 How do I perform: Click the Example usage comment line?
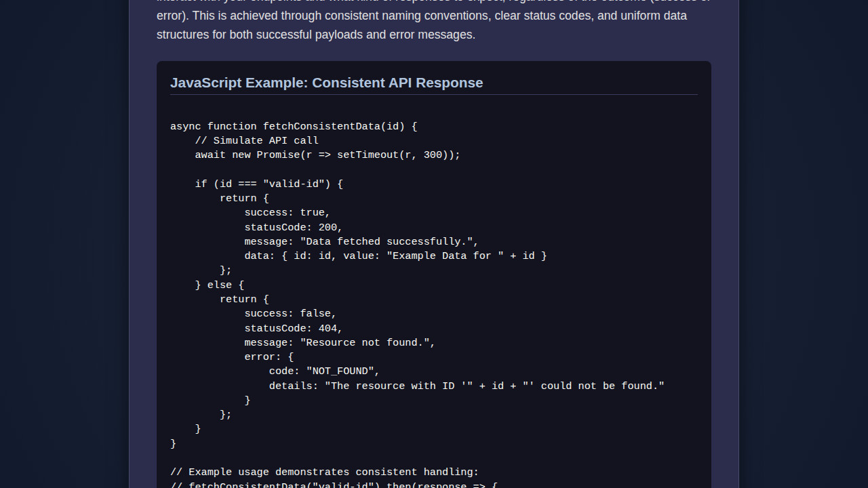point(324,472)
